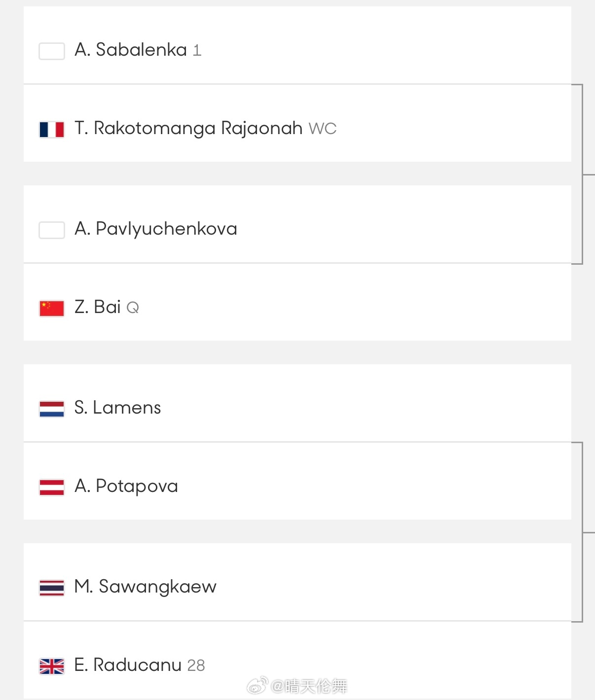Viewport: 595px width, 700px height.
Task: Tap the red-white-red flag next to A. Potapova
Action: [52, 488]
